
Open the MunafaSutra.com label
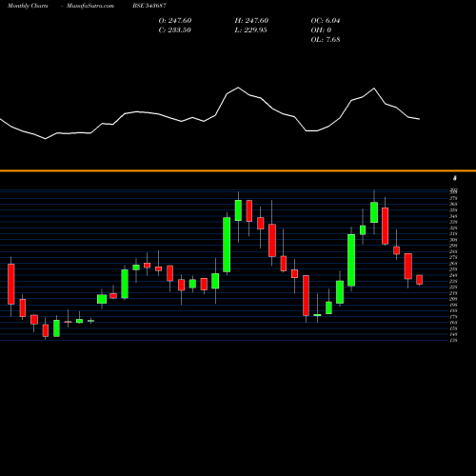click(90, 6)
